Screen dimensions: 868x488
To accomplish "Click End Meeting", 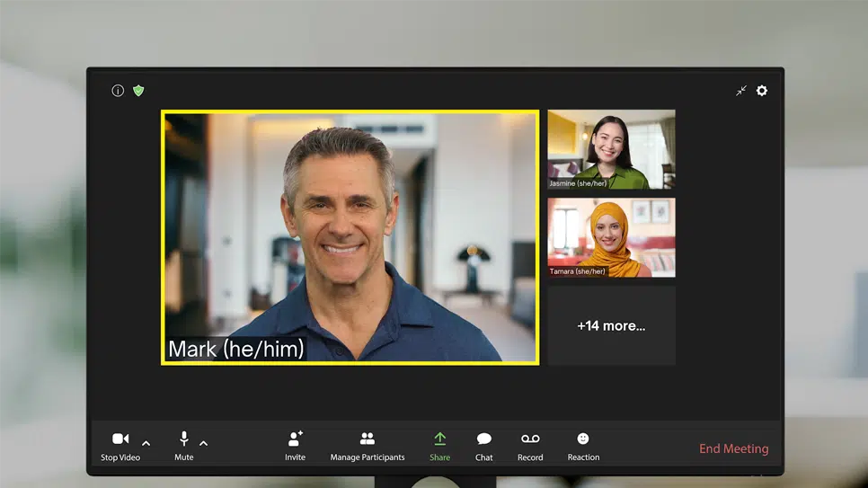I will click(x=733, y=448).
